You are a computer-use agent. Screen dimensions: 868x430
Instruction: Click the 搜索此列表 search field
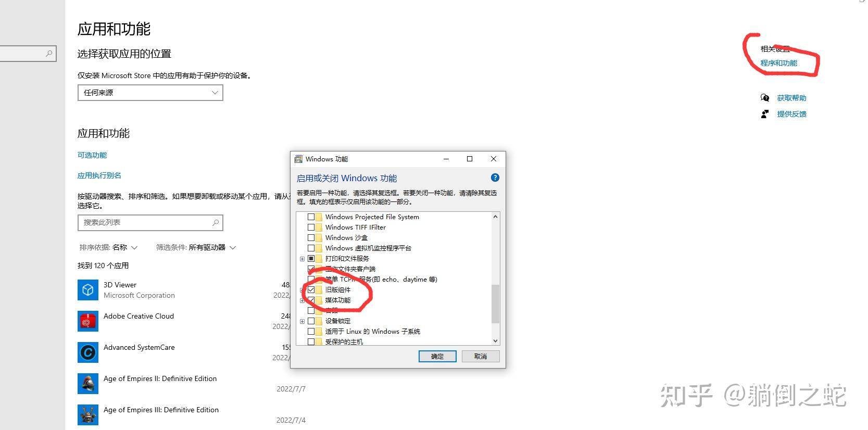tap(150, 222)
